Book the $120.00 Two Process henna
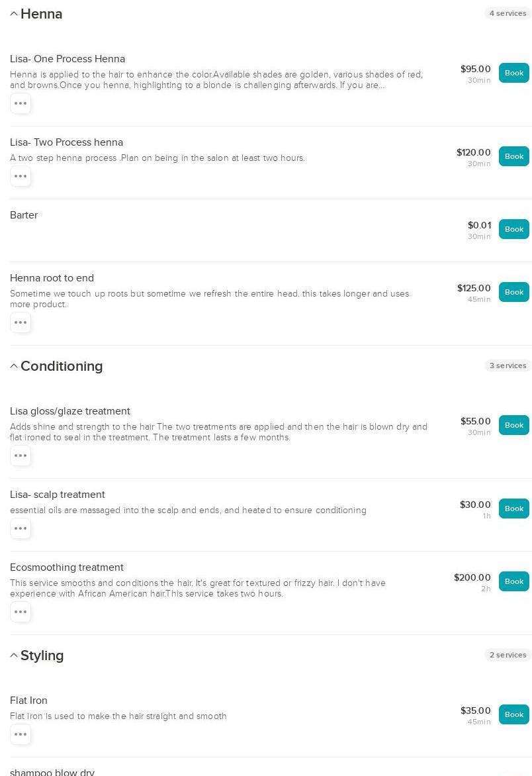532x776 pixels. point(513,156)
